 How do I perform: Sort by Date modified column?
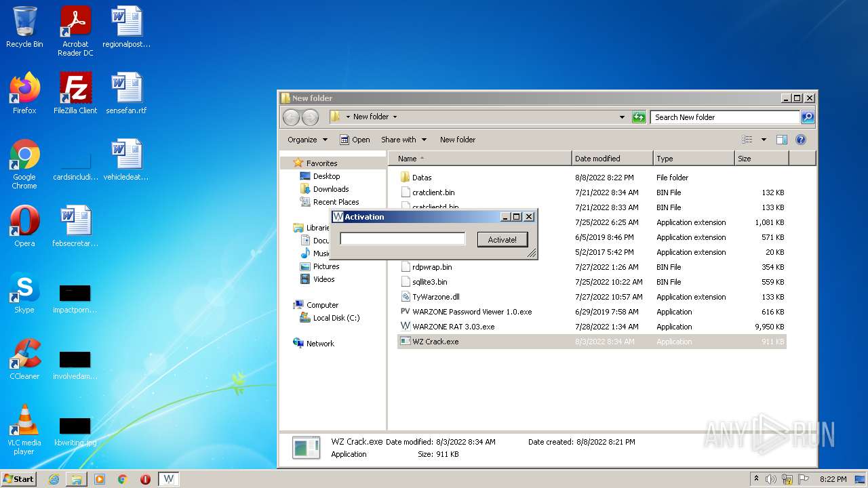612,159
